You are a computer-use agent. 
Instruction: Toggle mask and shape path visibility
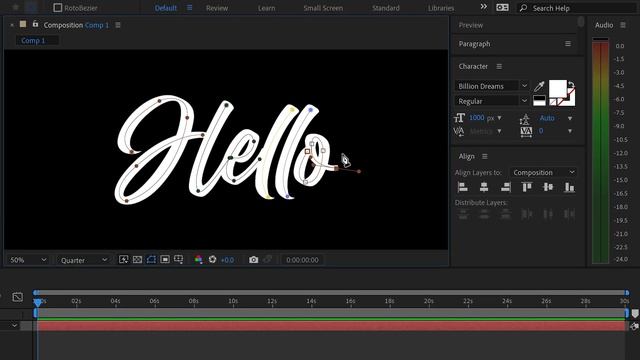(151, 259)
